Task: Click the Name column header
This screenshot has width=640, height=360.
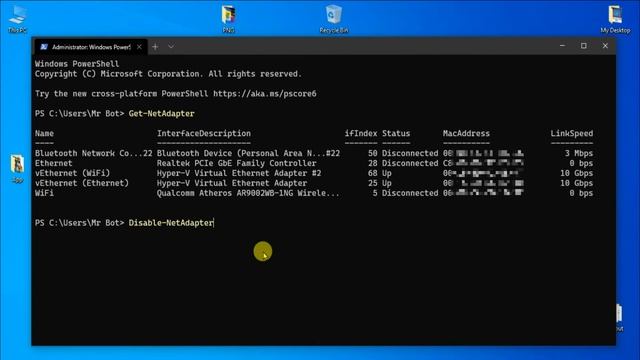Action: point(44,133)
